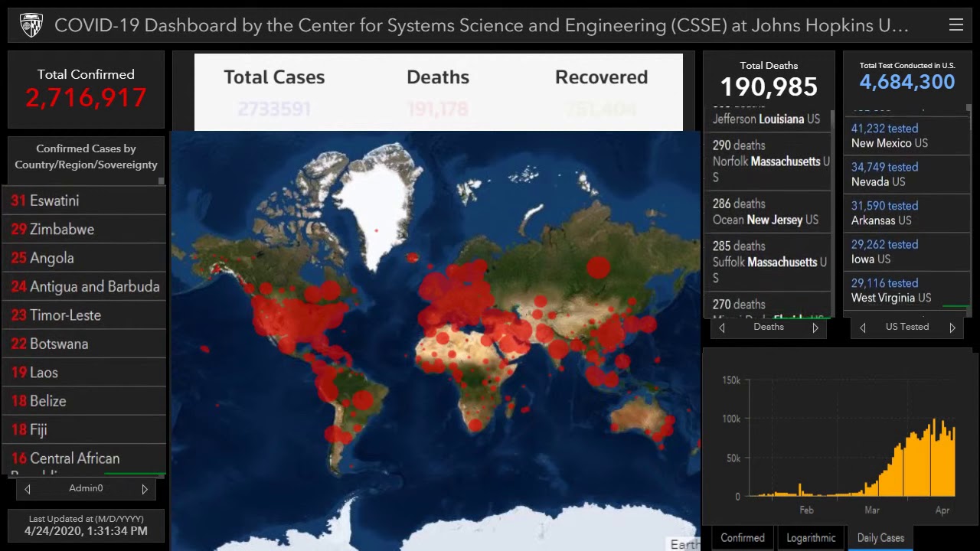
Task: Click the Total Deaths 190,985 figure
Action: (769, 86)
